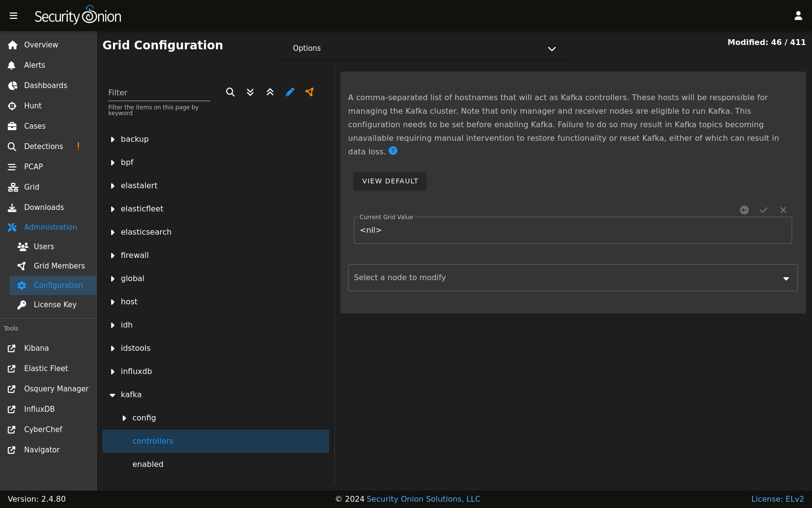Click the Modified: 46 / 411 counter
Image resolution: width=812 pixels, height=508 pixels.
tap(767, 43)
